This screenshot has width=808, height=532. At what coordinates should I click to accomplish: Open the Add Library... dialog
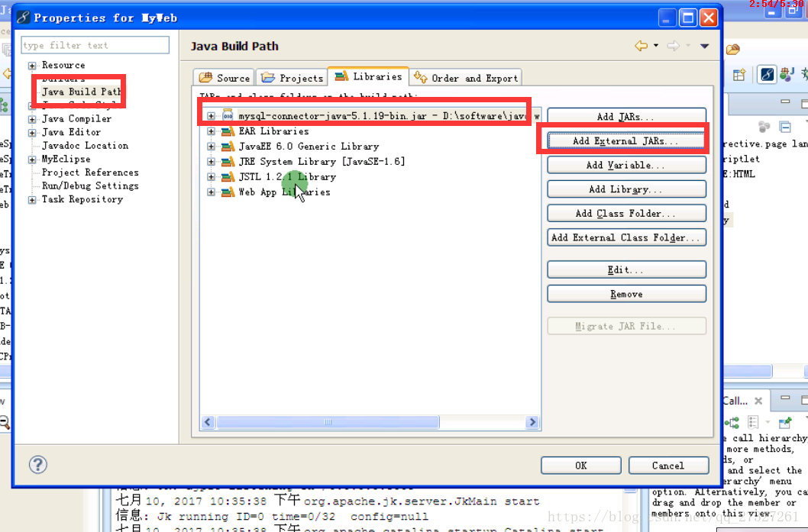pos(626,189)
